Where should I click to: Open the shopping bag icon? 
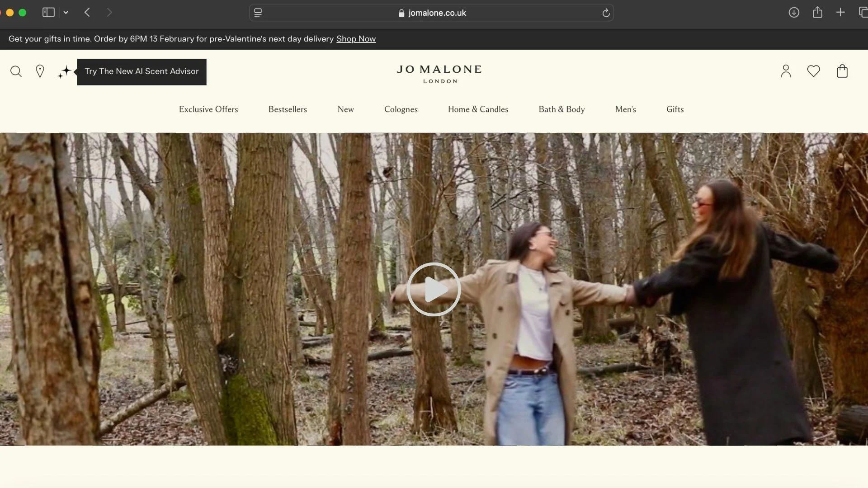tap(842, 71)
